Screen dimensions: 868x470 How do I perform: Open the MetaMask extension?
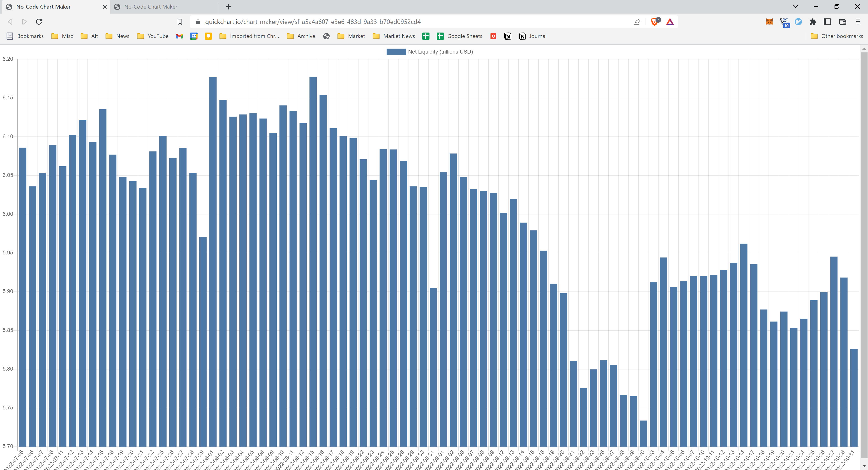[x=769, y=21]
